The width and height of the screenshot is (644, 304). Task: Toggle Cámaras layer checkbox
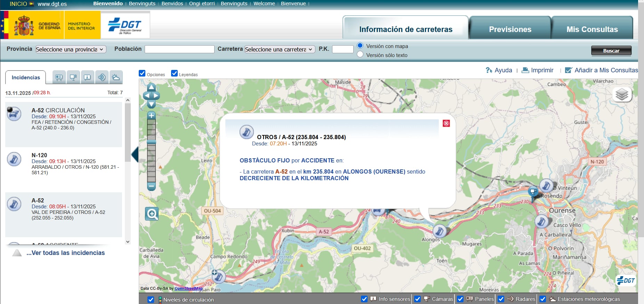pyautogui.click(x=418, y=299)
